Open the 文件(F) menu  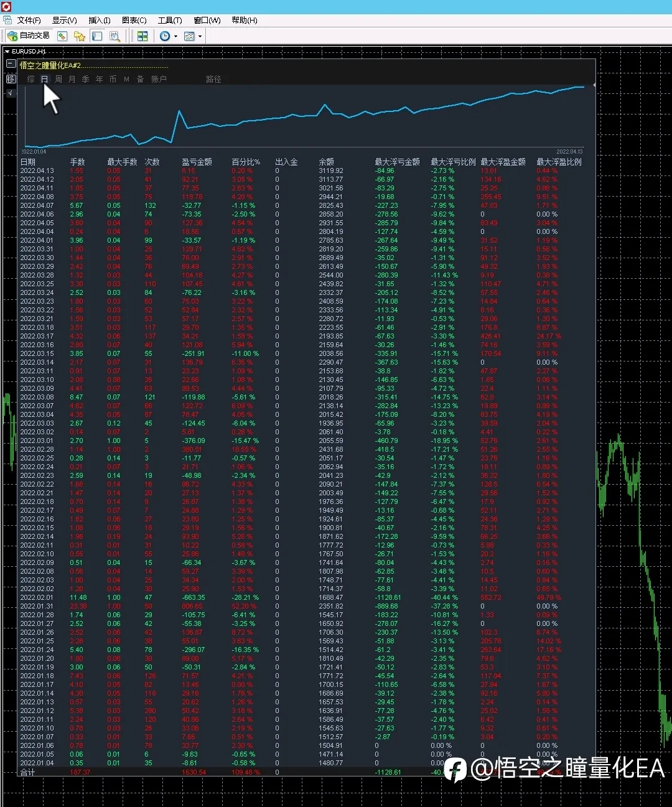[29, 21]
